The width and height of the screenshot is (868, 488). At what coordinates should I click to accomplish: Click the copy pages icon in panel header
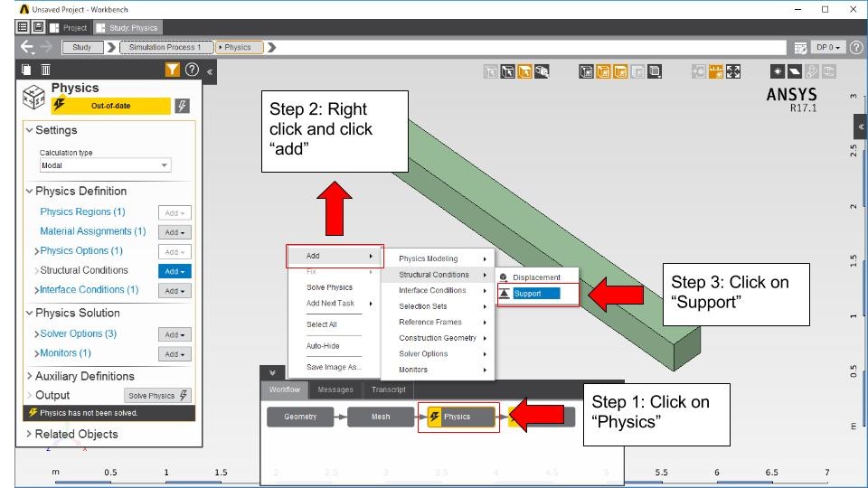tap(26, 70)
